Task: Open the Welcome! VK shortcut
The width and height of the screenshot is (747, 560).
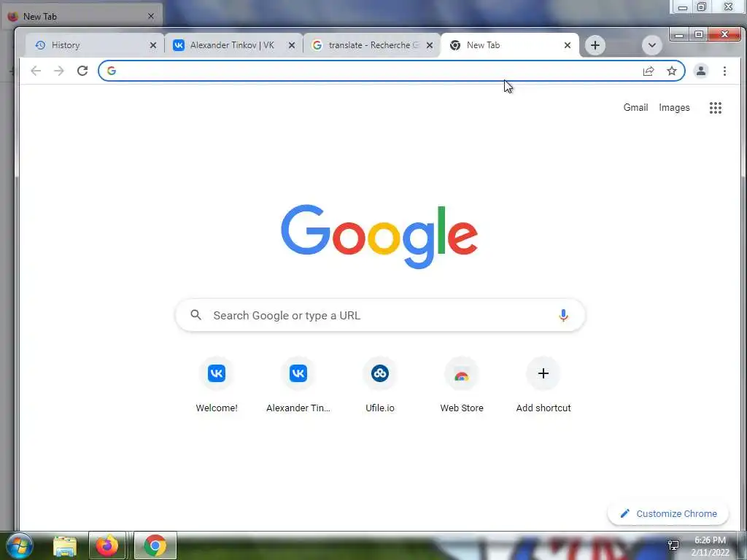Action: pos(217,385)
